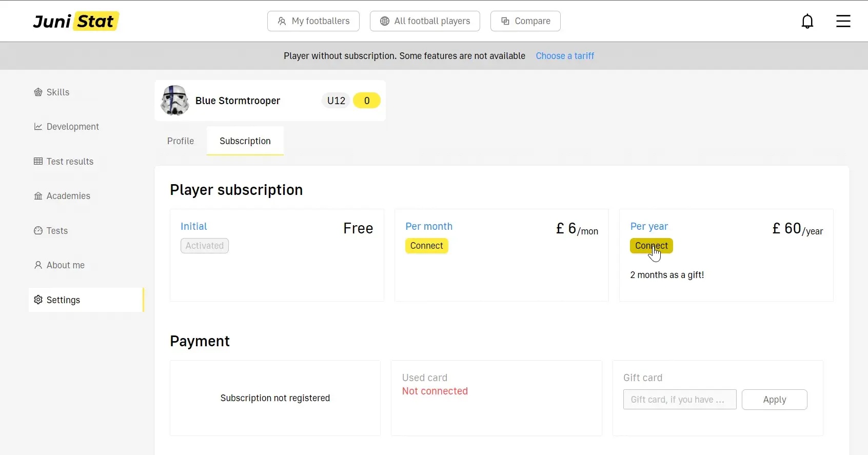Open About me in the sidebar
The width and height of the screenshot is (868, 455).
[65, 265]
